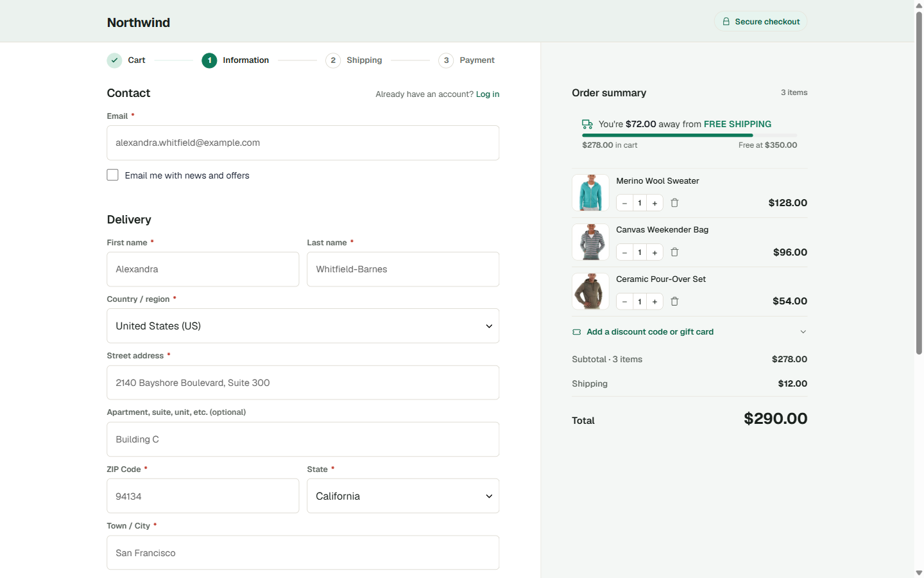Screen dimensions: 924x578
Task: Click into the Email field
Action: [303, 143]
